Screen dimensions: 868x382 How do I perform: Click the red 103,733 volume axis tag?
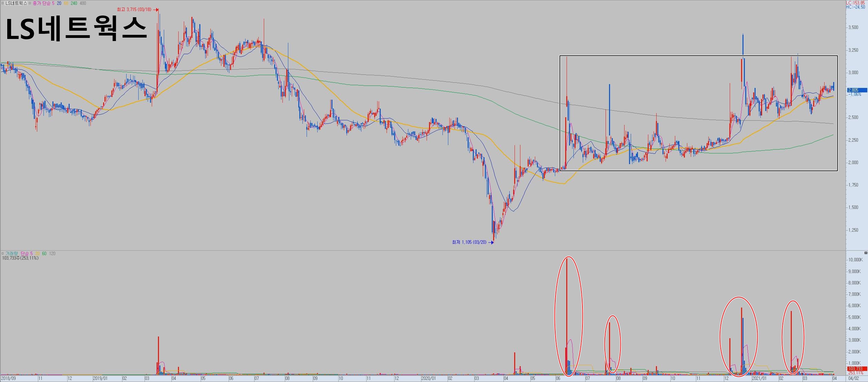[x=857, y=369]
